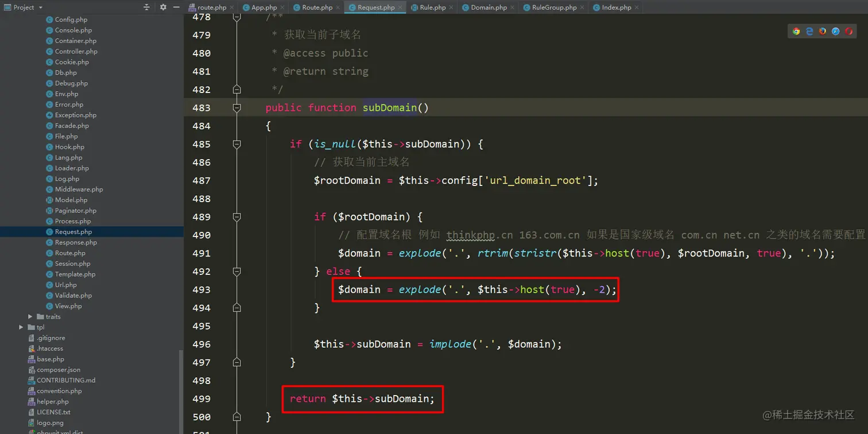Expand the traits folder

[x=30, y=316]
